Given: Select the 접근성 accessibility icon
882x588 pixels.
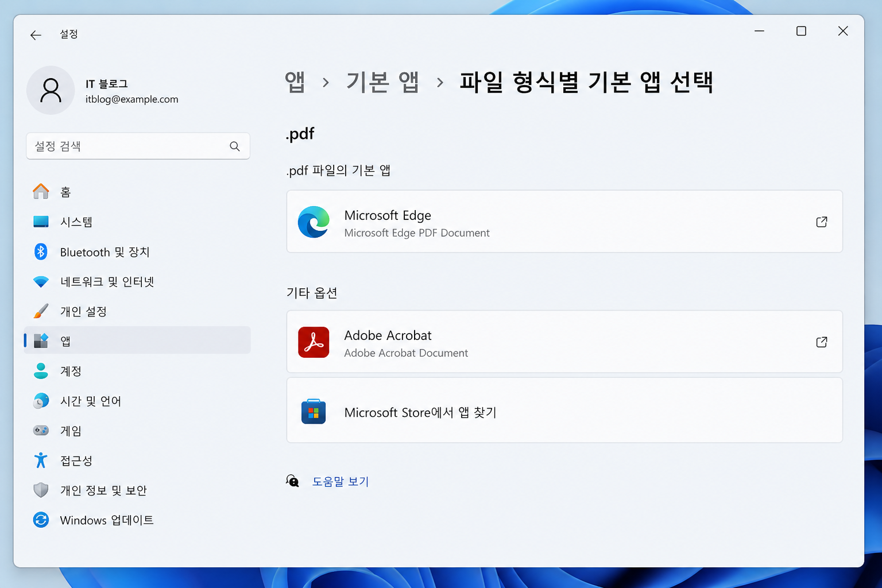Looking at the screenshot, I should click(x=41, y=461).
